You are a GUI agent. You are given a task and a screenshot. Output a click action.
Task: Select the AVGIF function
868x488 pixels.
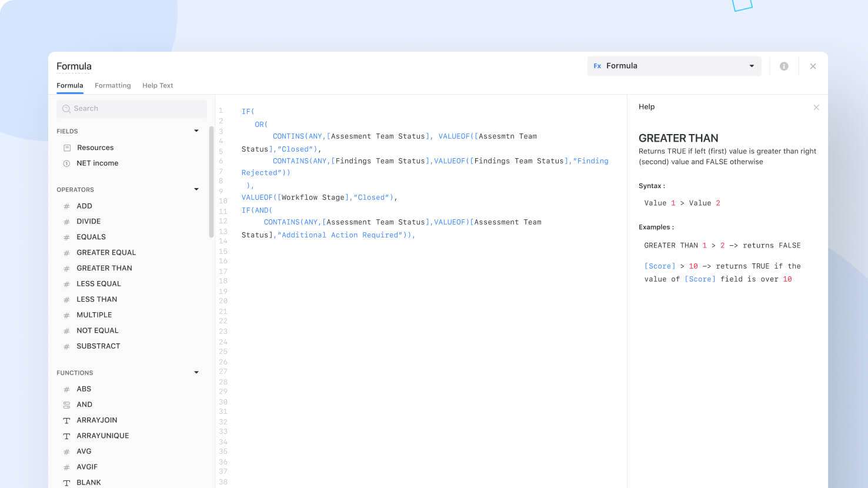(x=87, y=467)
